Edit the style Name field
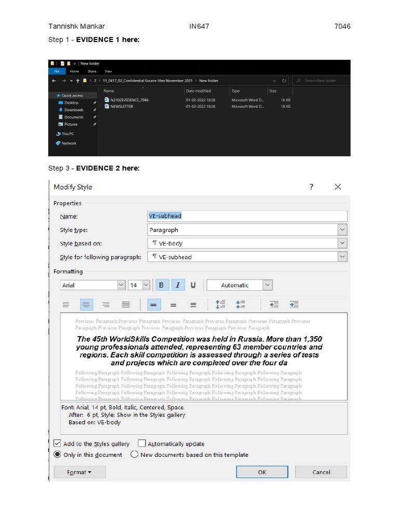This screenshot has height=532, width=399. click(x=247, y=216)
